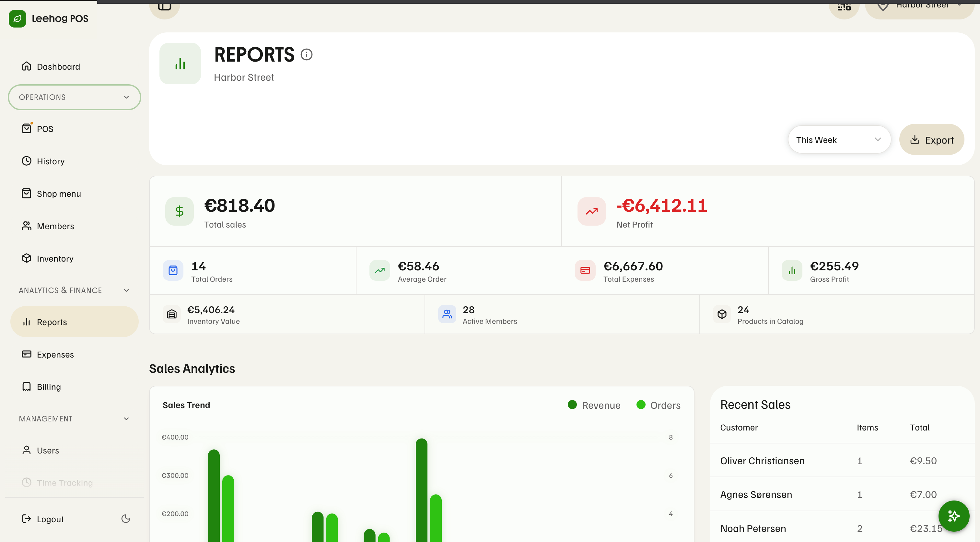Collapse the Operations section
The image size is (980, 542).
74,97
